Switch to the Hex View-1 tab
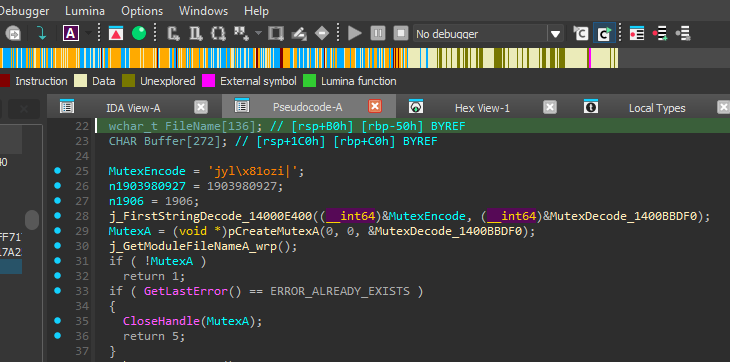 click(x=482, y=108)
